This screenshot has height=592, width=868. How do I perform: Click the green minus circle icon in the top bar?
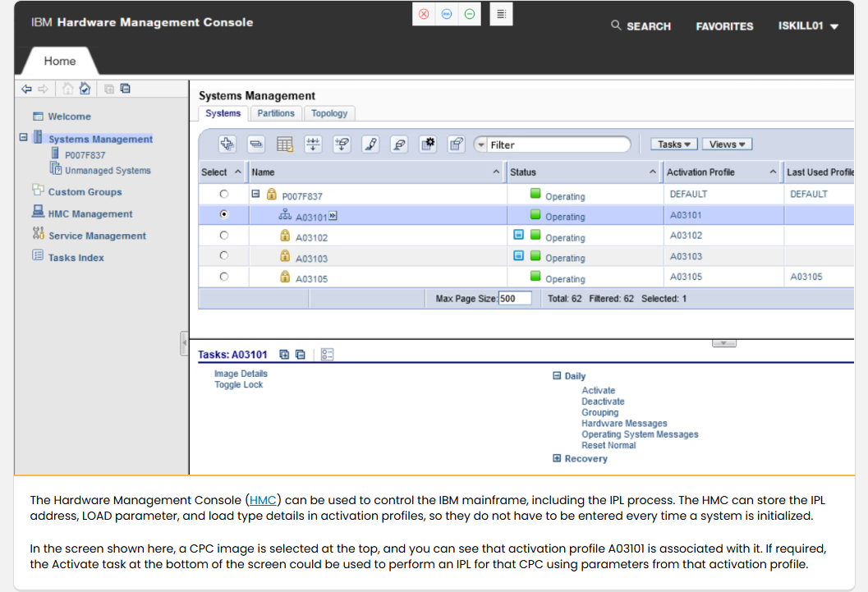470,14
